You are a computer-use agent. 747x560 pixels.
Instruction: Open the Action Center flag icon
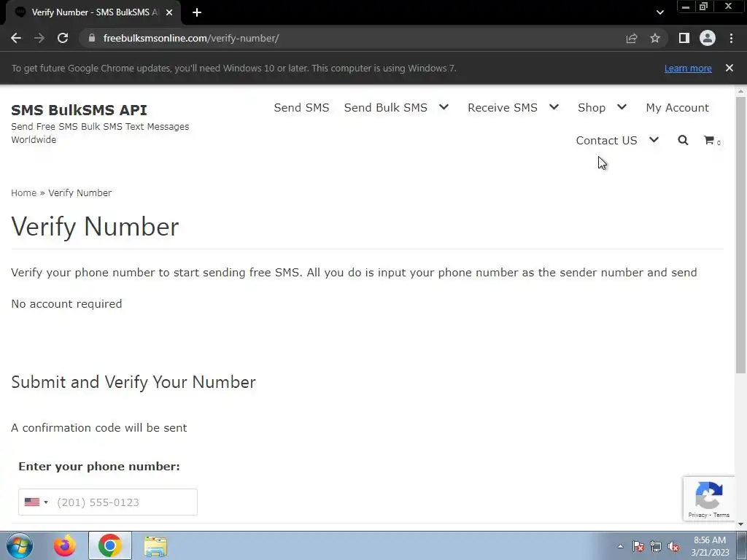click(638, 546)
